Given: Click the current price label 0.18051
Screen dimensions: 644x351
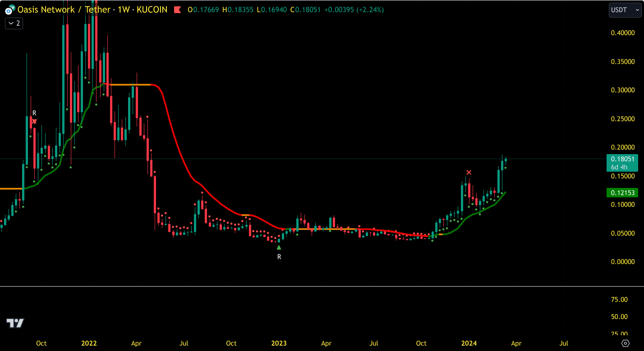Looking at the screenshot, I should point(623,159).
